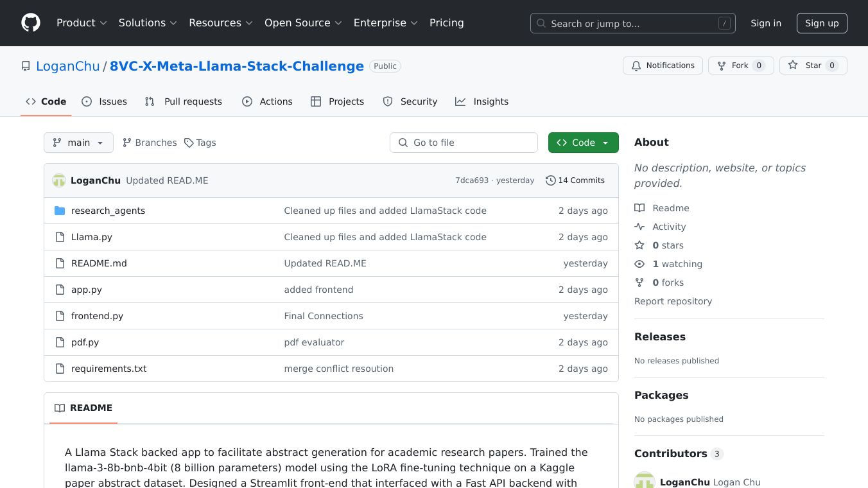Focus the Go to file field
The height and width of the screenshot is (488, 868).
(x=464, y=143)
